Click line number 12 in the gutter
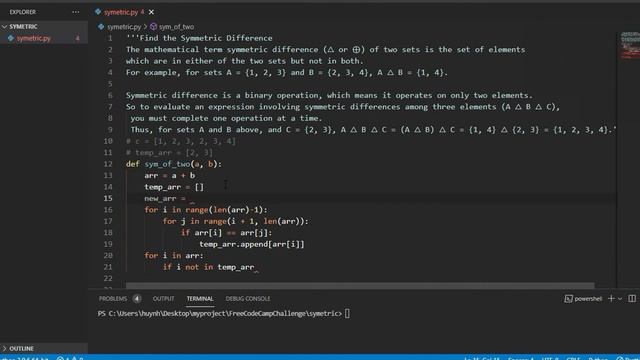 [x=108, y=164]
